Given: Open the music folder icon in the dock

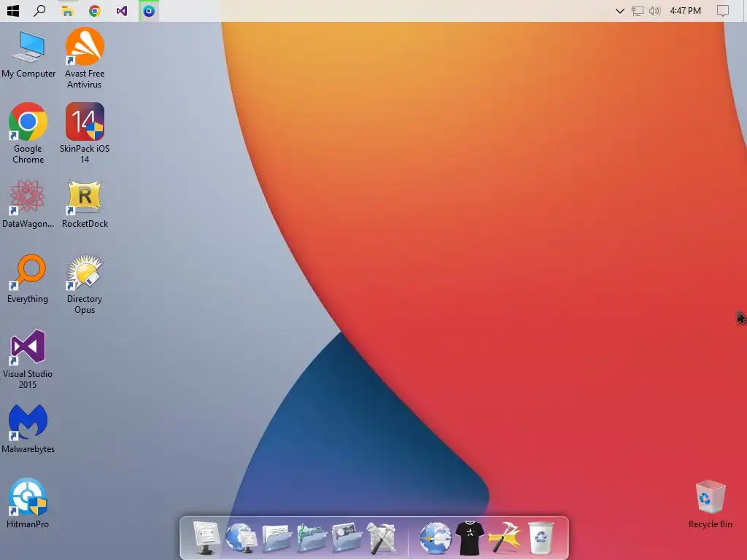Looking at the screenshot, I should (312, 538).
